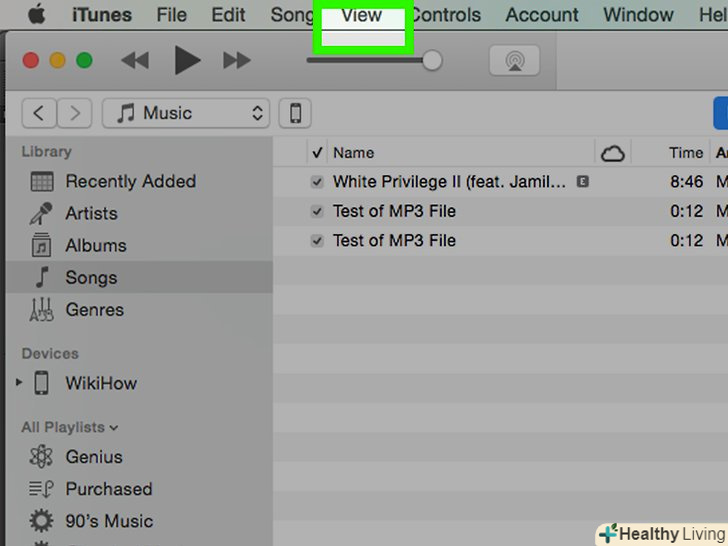728x546 pixels.
Task: Open the Controls menu
Action: pyautogui.click(x=446, y=15)
